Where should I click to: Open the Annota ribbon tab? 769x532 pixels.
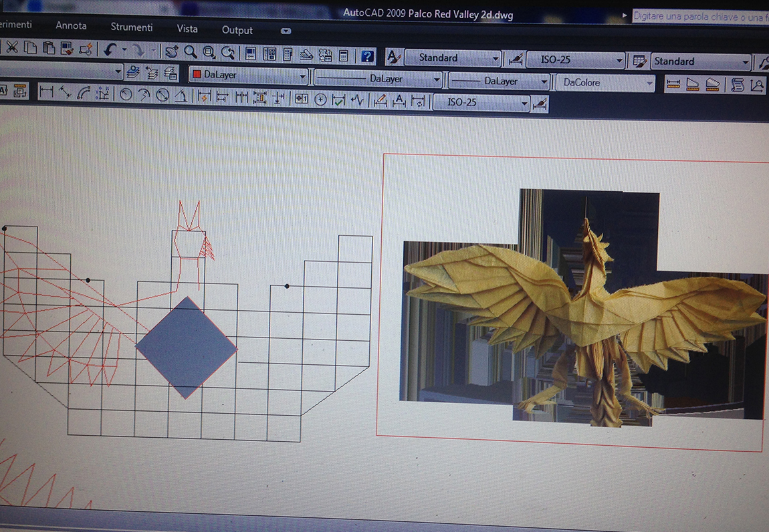[x=71, y=25]
